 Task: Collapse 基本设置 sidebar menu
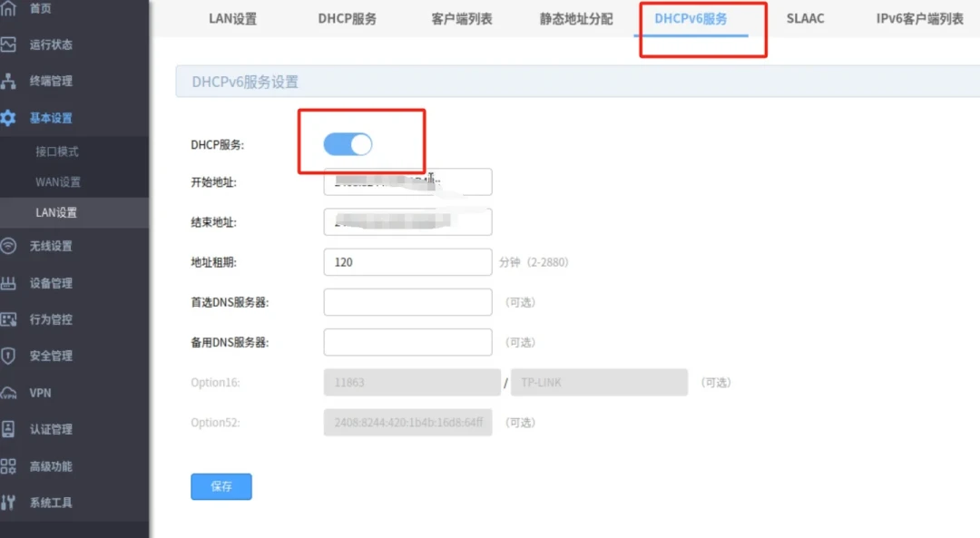[51, 118]
